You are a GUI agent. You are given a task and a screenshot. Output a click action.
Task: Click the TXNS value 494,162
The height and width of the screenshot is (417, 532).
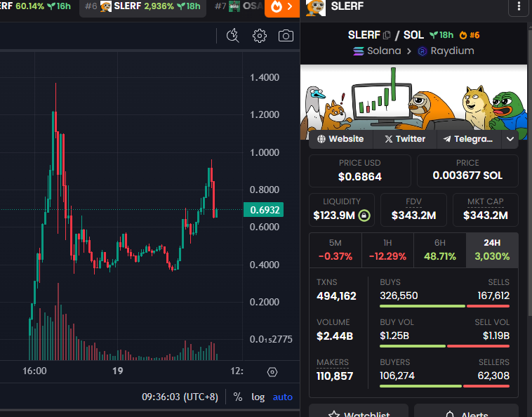coord(336,296)
